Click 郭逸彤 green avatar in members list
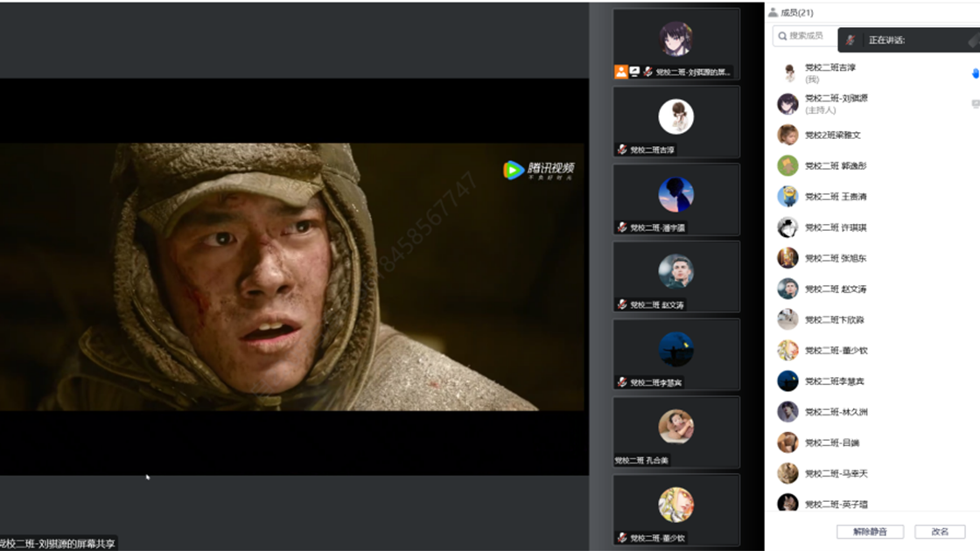The width and height of the screenshot is (980, 551). [787, 165]
